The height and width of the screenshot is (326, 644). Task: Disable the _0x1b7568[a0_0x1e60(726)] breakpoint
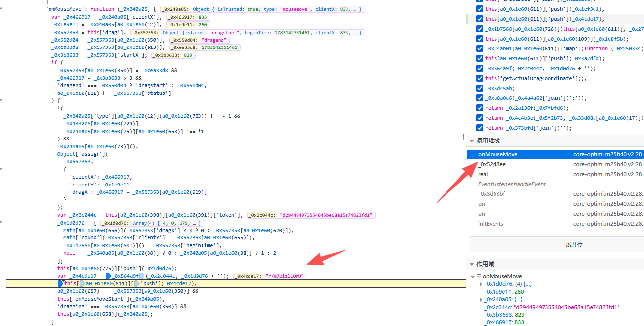point(479,29)
